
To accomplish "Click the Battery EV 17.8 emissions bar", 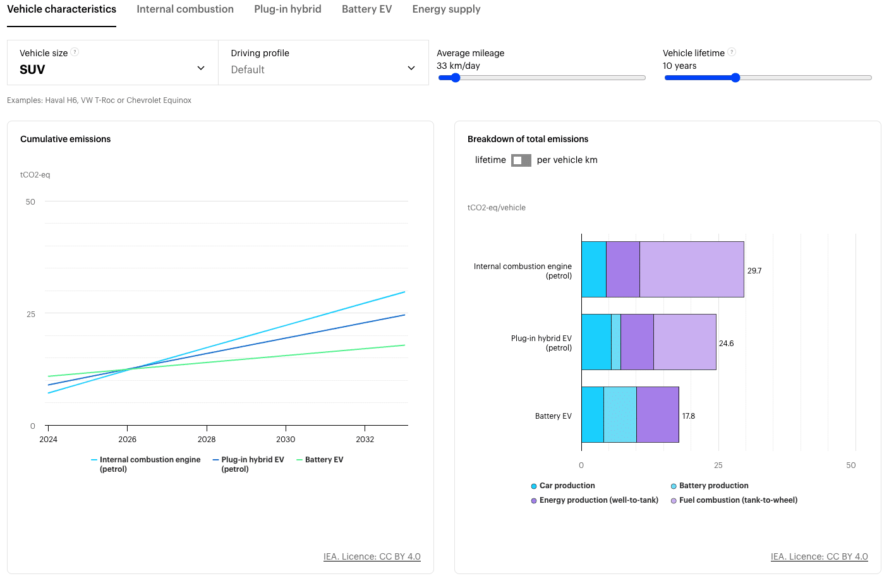I will tap(630, 415).
